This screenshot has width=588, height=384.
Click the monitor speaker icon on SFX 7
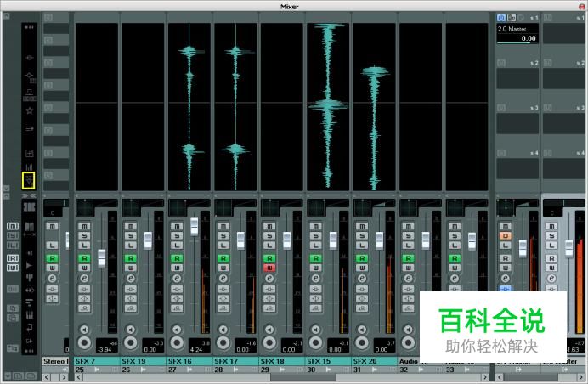(x=84, y=330)
